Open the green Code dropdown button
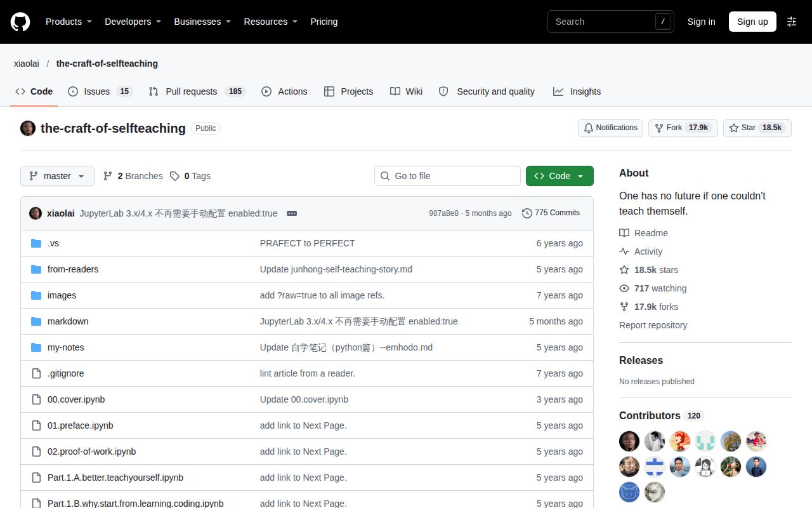Screen dimensions: 812x508 560,176
